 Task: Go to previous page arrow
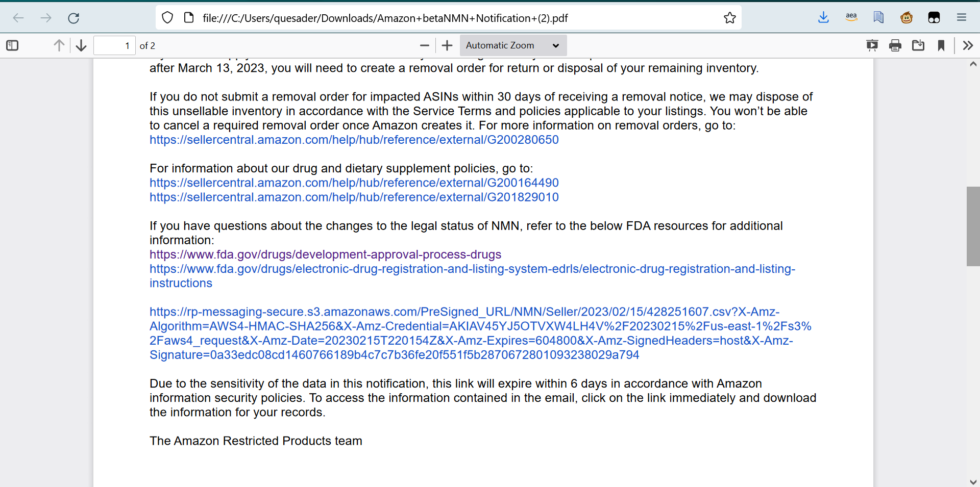[x=59, y=45]
